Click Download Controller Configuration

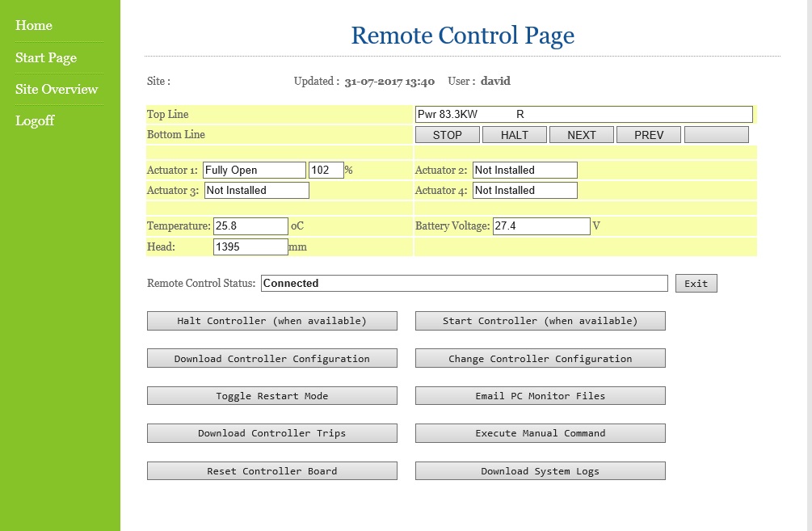click(271, 359)
